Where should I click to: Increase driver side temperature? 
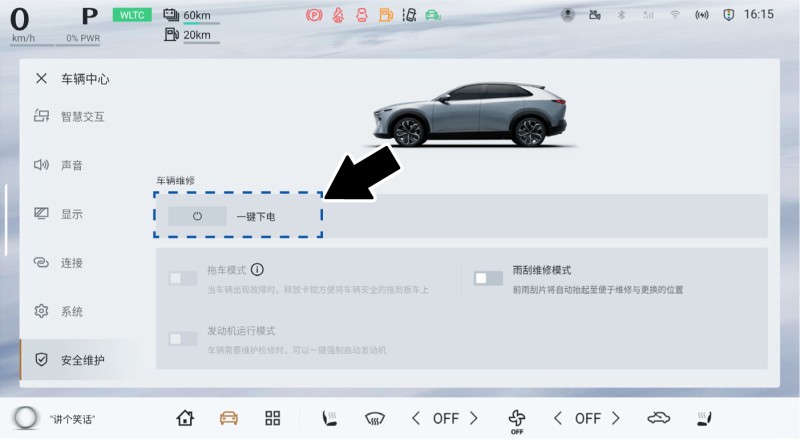coord(474,419)
